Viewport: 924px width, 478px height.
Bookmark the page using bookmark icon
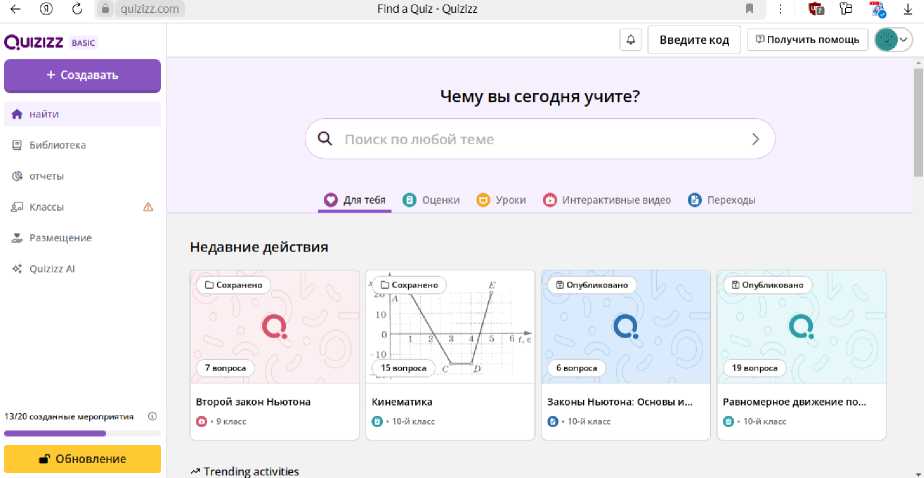click(749, 9)
